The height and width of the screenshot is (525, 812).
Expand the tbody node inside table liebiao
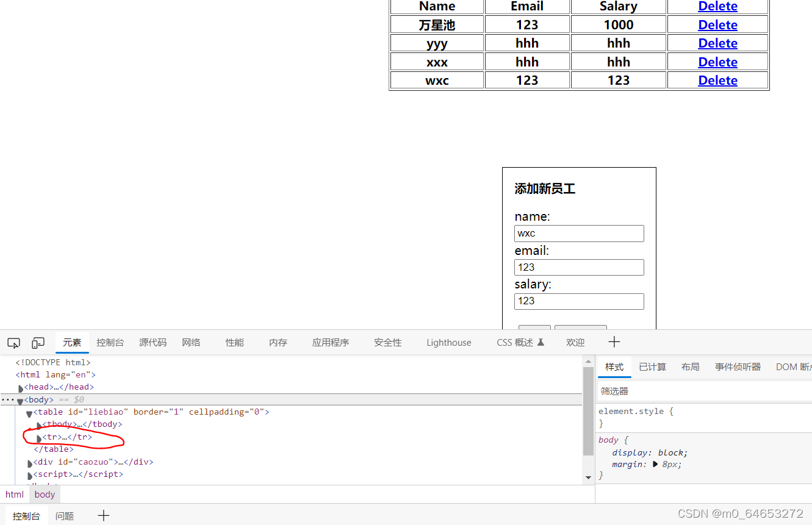click(x=38, y=424)
